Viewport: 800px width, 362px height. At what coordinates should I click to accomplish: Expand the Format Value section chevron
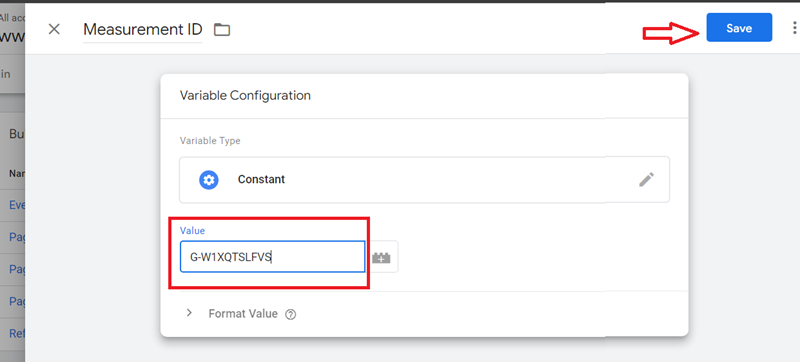[189, 313]
